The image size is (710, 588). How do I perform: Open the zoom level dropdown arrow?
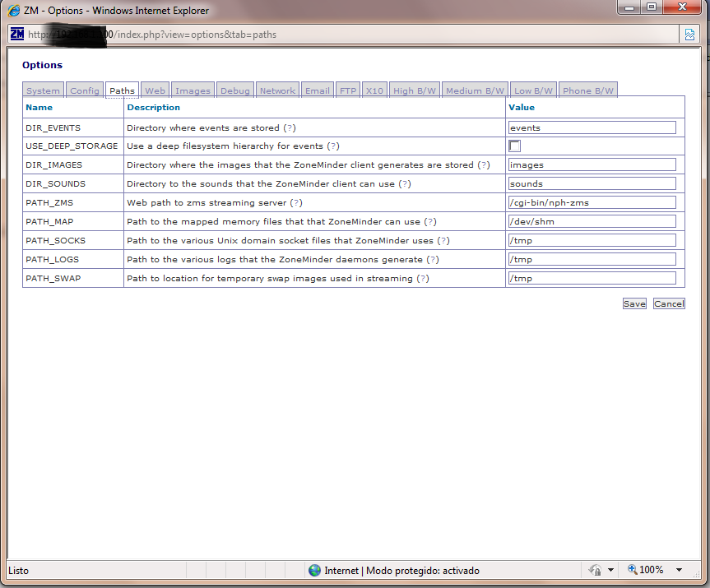pyautogui.click(x=679, y=570)
